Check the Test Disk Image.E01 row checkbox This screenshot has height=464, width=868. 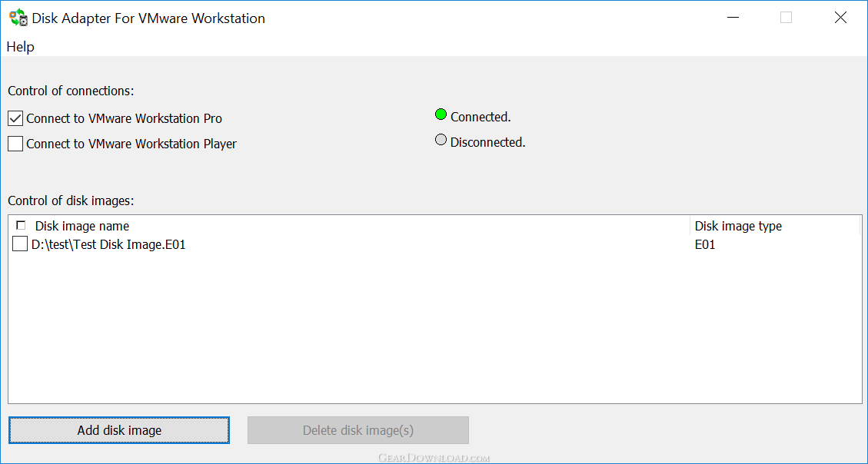click(20, 244)
